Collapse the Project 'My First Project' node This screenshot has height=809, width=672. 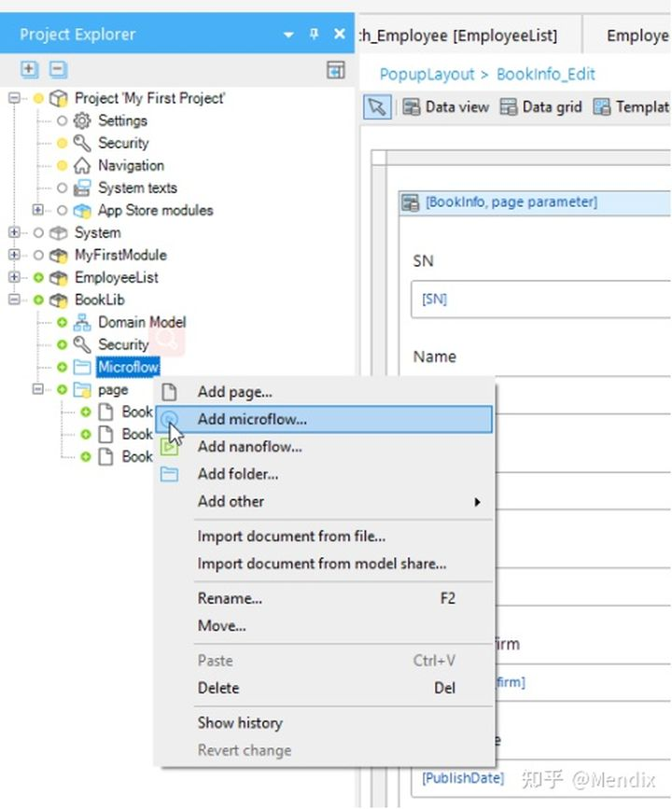[14, 98]
